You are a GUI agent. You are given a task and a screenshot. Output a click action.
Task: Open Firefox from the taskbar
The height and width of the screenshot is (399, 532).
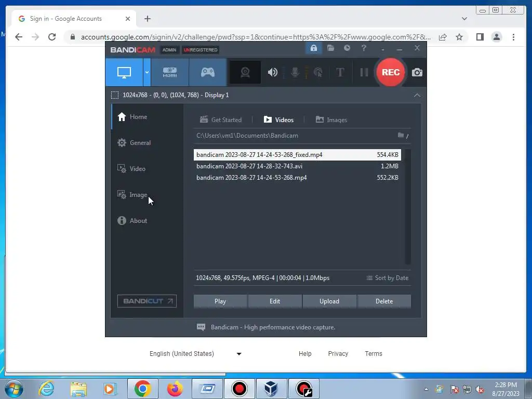click(x=175, y=389)
